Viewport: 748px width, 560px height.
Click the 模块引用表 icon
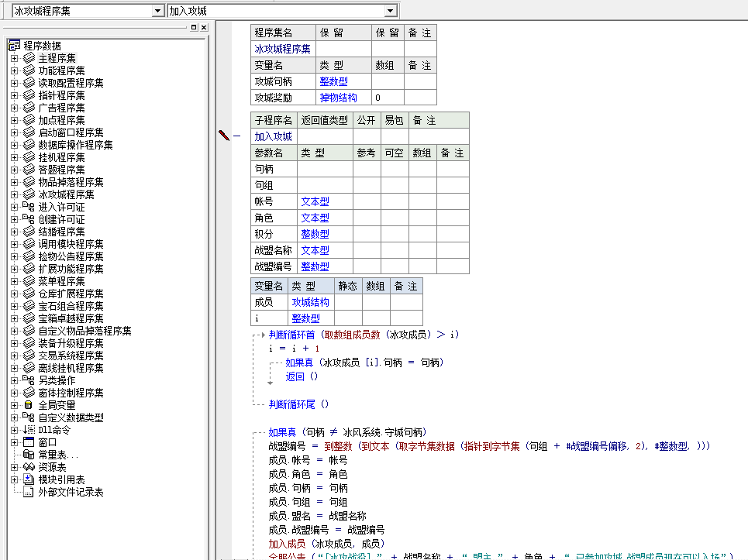(x=29, y=479)
